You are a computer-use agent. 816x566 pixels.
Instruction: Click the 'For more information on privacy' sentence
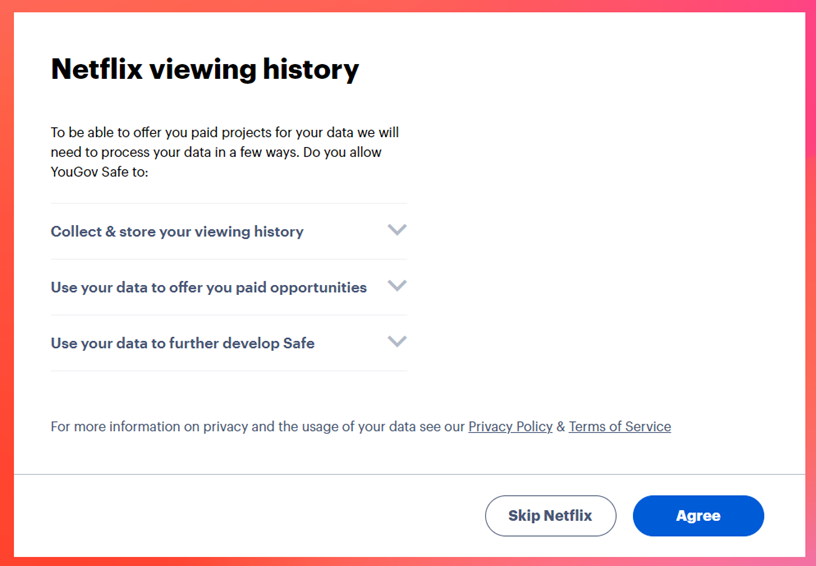coord(258,426)
